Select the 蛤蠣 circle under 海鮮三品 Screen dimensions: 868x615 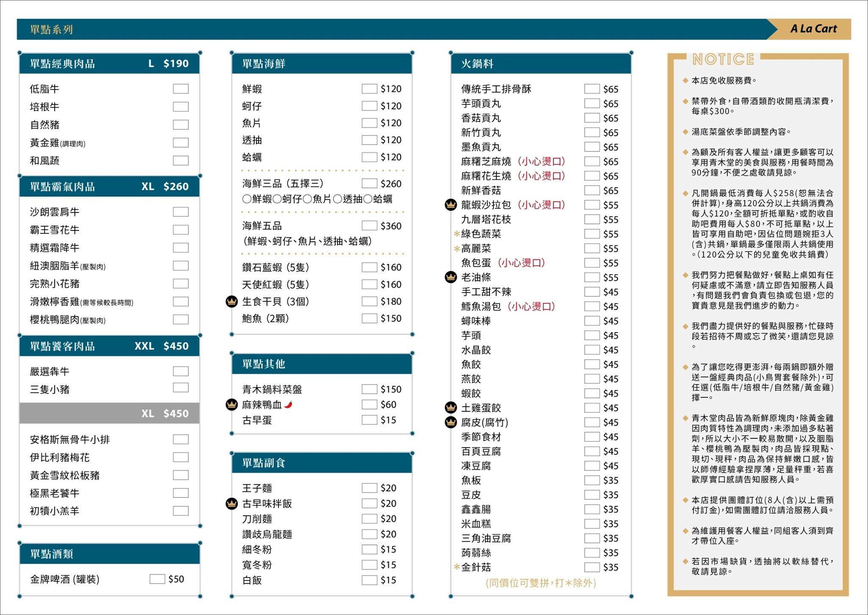368,199
